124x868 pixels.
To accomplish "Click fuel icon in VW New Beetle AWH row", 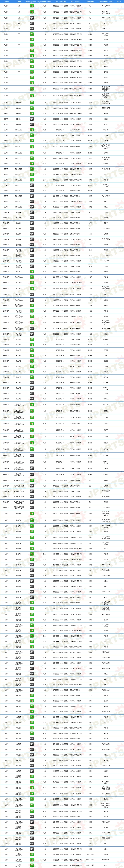I will (32, 854).
